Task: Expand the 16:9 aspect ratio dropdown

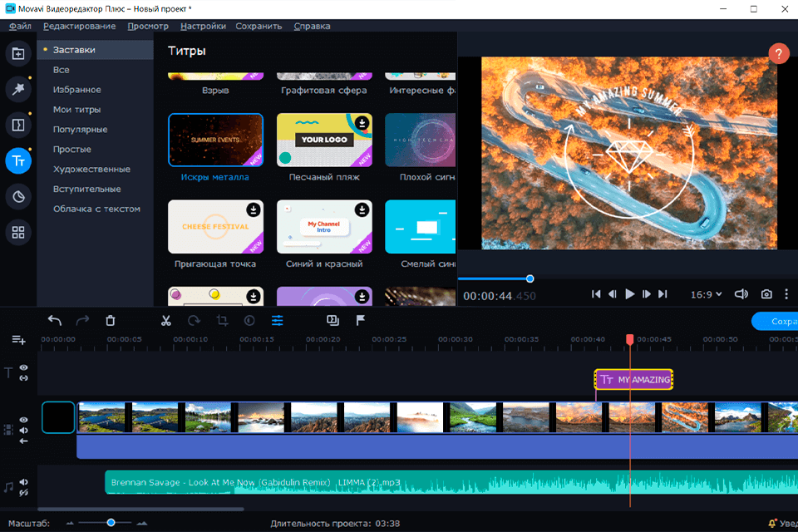Action: click(707, 294)
